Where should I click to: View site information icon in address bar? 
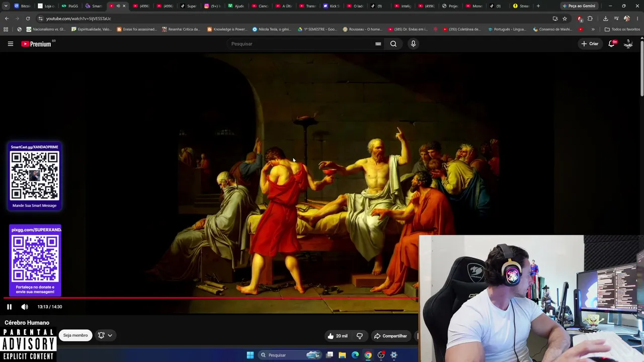[x=41, y=19]
